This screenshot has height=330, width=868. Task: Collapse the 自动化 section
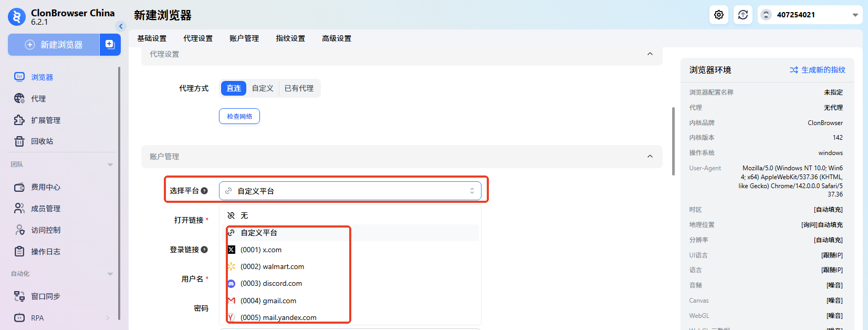click(x=110, y=274)
